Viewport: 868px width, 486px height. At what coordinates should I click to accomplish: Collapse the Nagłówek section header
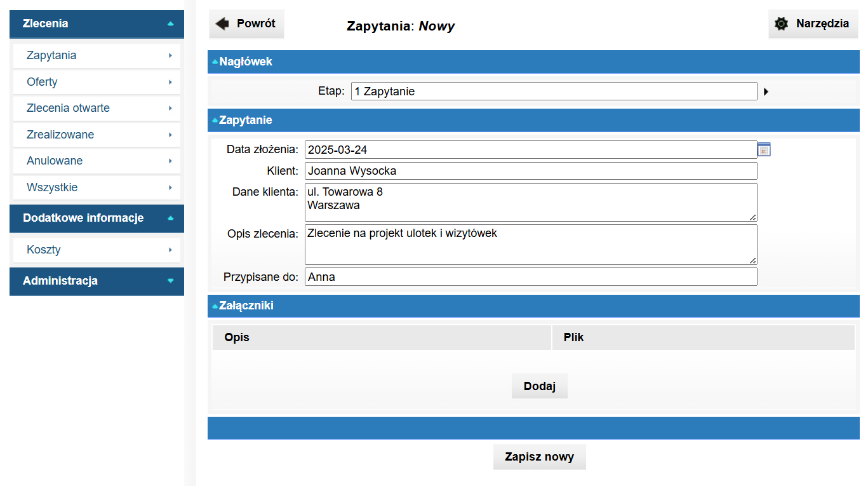[245, 62]
